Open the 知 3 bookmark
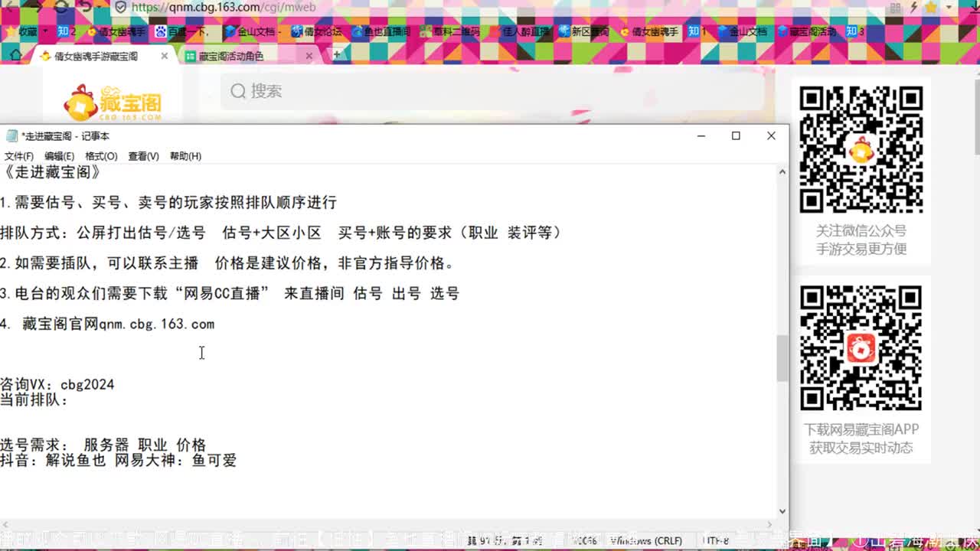This screenshot has width=980, height=551. coord(854,32)
